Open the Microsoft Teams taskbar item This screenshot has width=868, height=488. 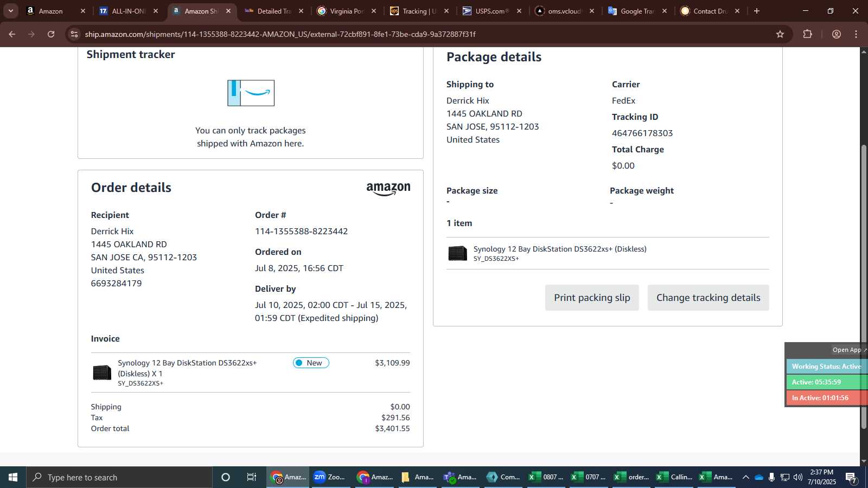[459, 477]
